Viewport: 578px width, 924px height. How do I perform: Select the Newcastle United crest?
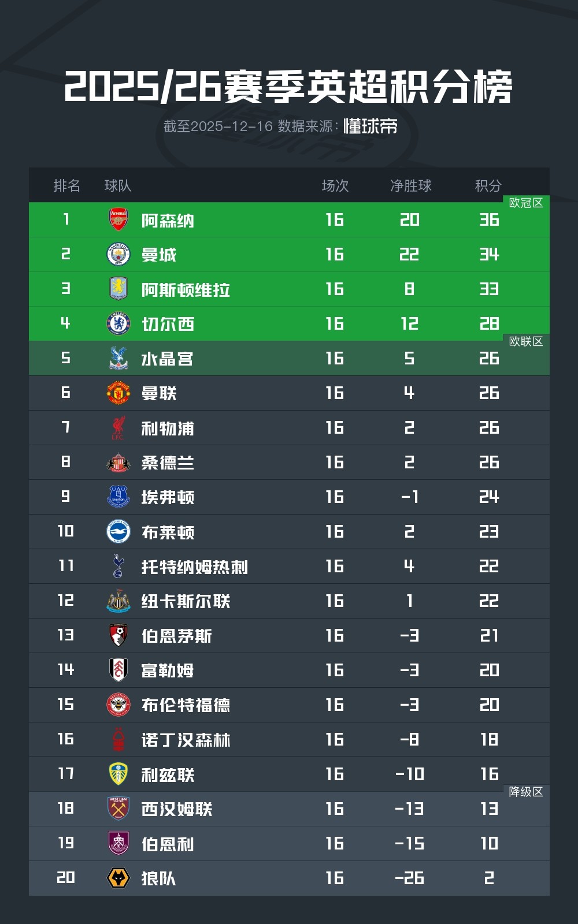click(x=118, y=601)
